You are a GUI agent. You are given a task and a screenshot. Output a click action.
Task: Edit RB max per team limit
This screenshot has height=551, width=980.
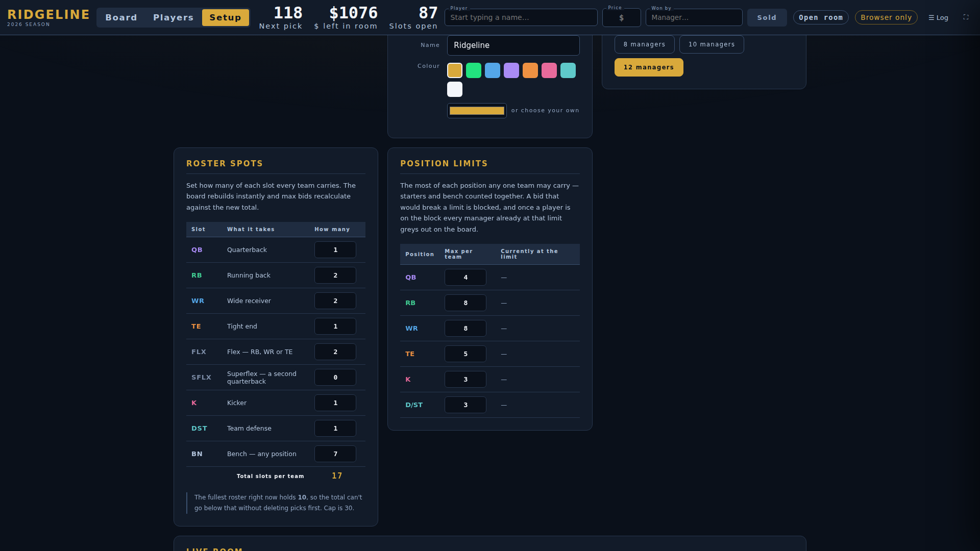[x=465, y=303]
